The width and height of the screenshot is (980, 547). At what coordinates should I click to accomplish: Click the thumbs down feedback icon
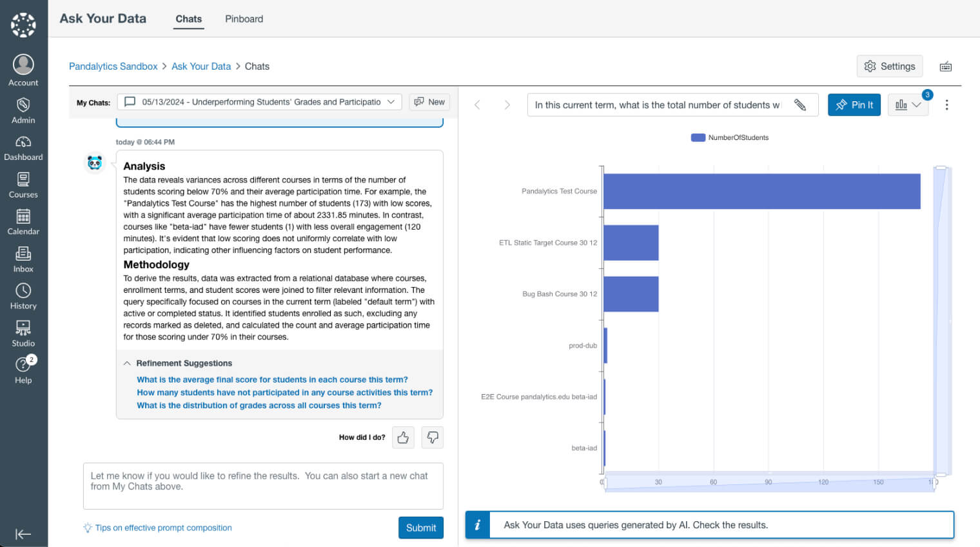pos(432,437)
